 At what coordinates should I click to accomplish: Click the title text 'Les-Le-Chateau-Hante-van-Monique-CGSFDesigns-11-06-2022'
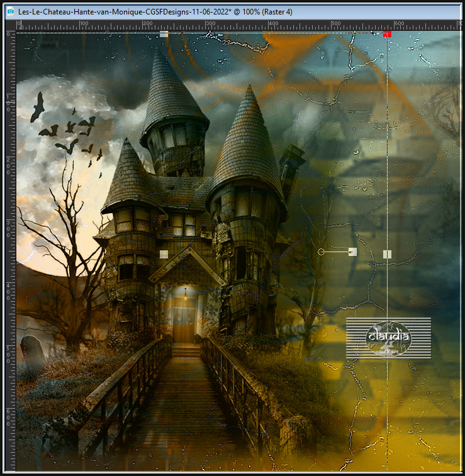click(123, 12)
